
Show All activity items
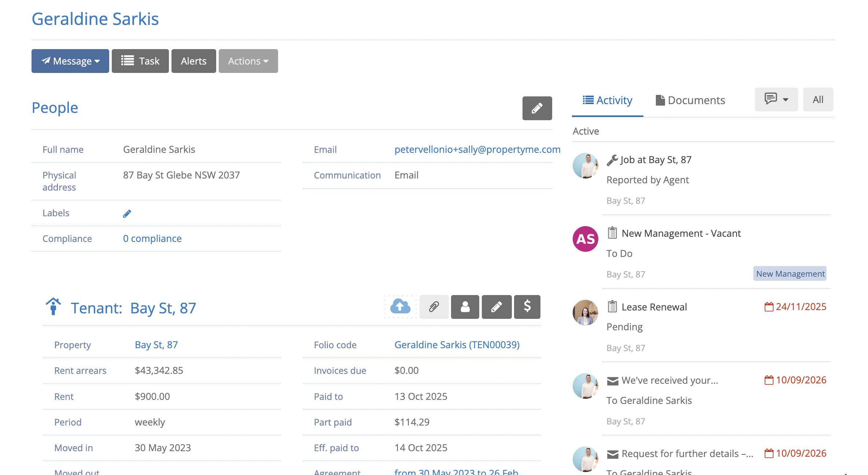pyautogui.click(x=818, y=99)
